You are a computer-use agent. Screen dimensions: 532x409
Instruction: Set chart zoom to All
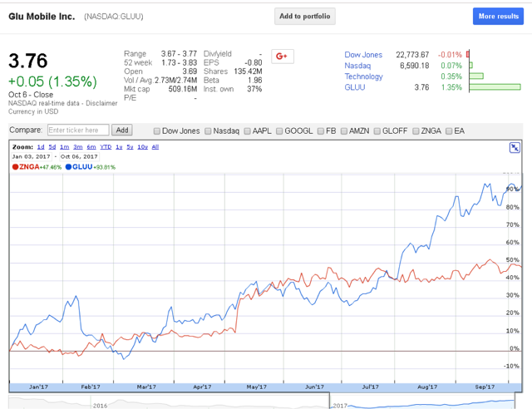click(155, 147)
